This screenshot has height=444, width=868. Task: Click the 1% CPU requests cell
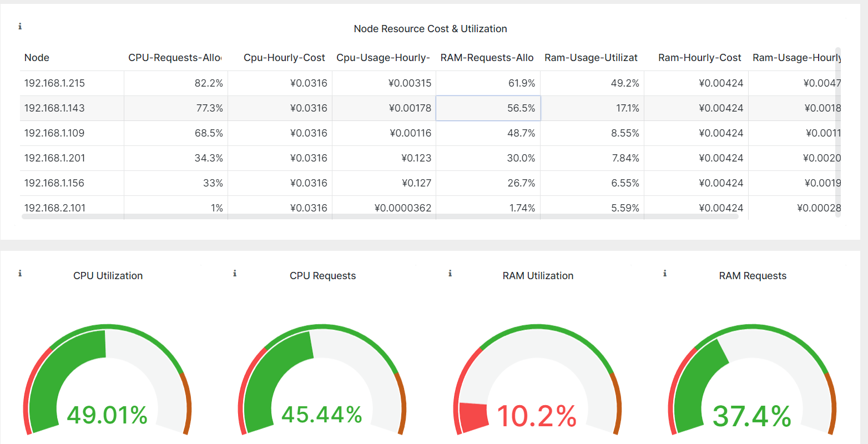[x=176, y=208]
